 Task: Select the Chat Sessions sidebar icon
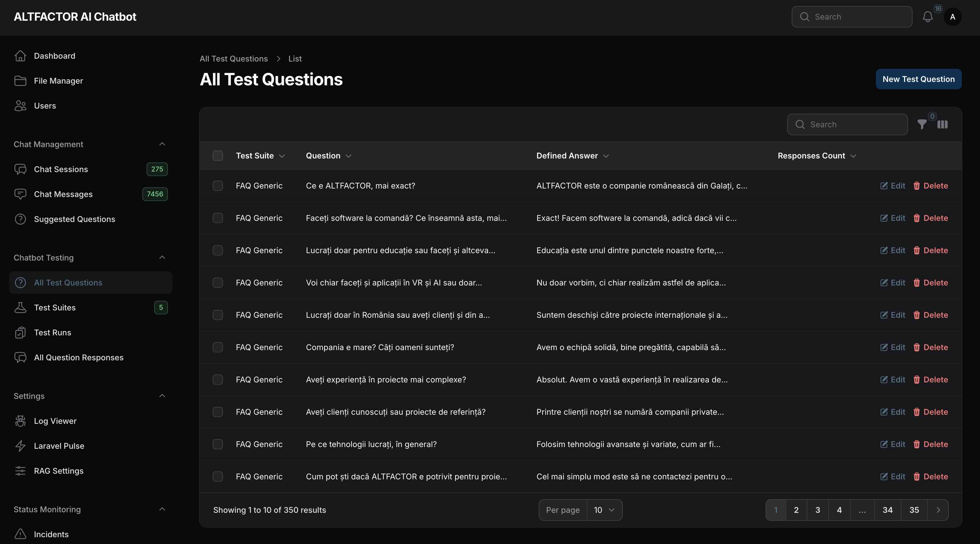[x=20, y=169]
